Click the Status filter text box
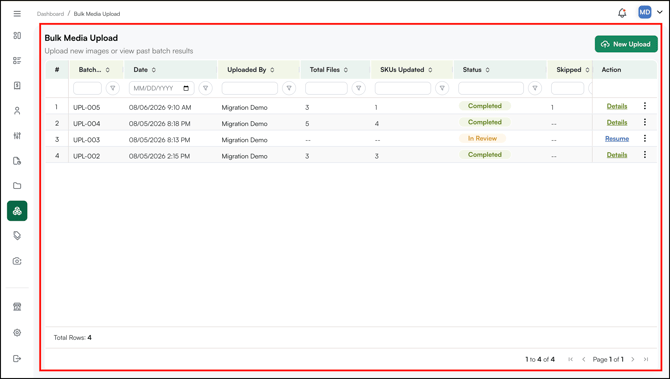Screen dimensions: 670x379 coord(491,88)
